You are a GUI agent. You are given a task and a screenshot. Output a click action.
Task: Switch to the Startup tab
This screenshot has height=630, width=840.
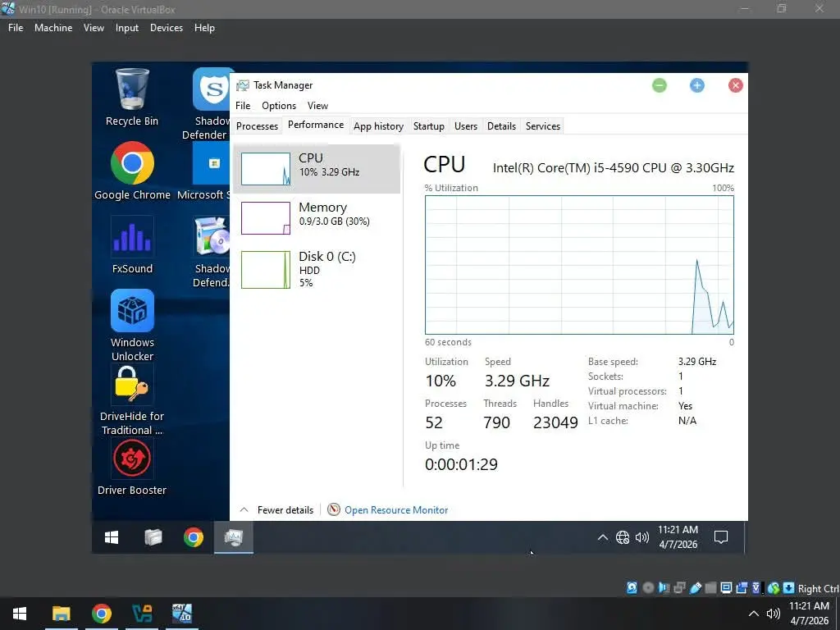pos(428,126)
